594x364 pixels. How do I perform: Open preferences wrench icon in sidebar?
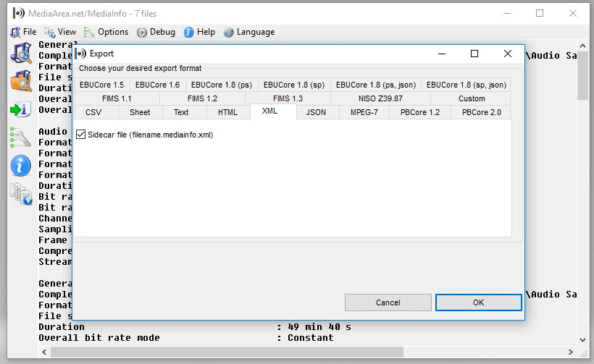pos(20,137)
